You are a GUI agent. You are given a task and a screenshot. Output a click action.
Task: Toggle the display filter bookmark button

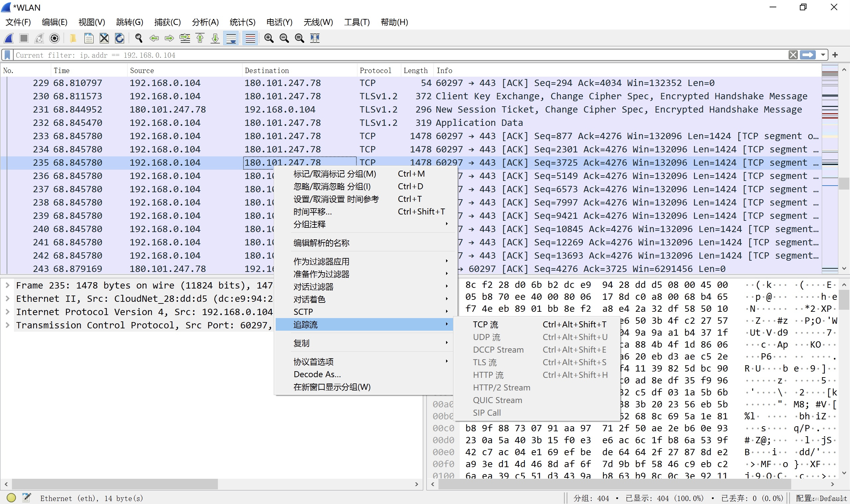8,55
